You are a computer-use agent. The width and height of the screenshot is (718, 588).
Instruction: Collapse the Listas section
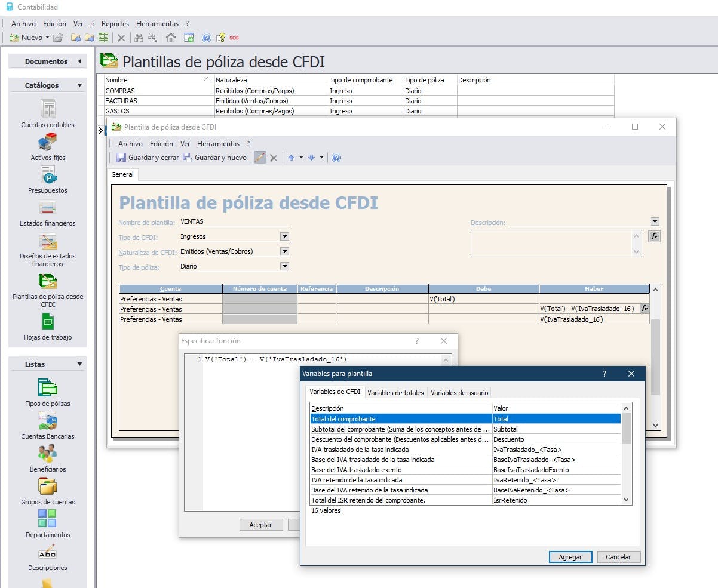[x=79, y=364]
